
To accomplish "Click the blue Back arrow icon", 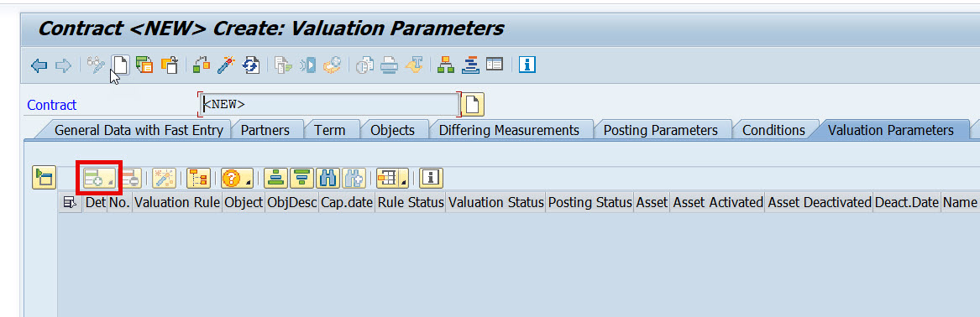I will [39, 65].
